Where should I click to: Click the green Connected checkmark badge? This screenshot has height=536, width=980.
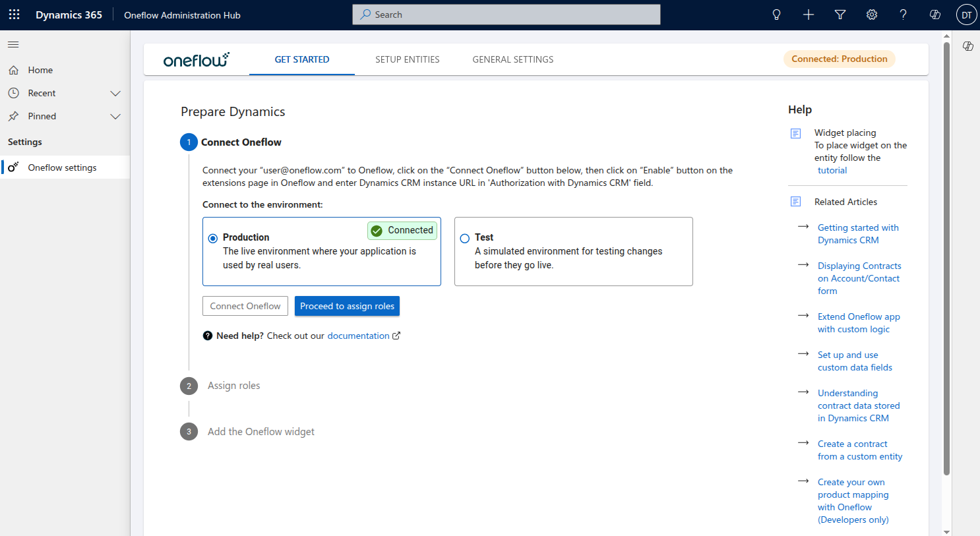pos(402,230)
